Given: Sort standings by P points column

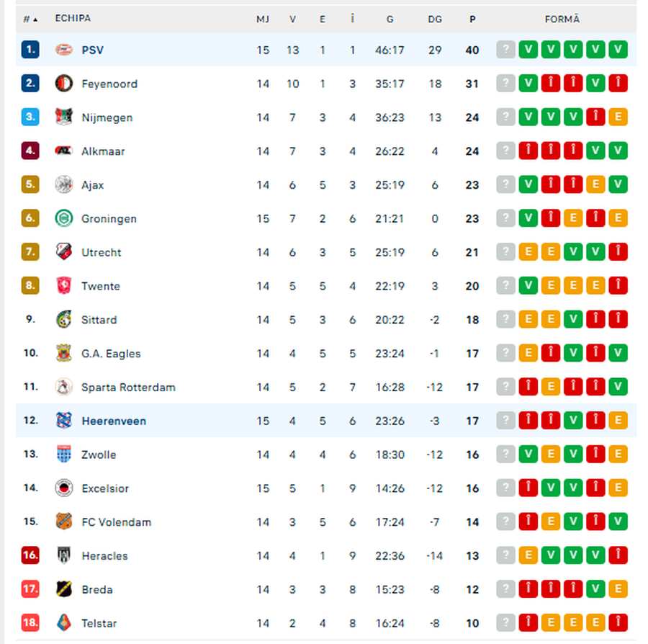Looking at the screenshot, I should pyautogui.click(x=472, y=19).
